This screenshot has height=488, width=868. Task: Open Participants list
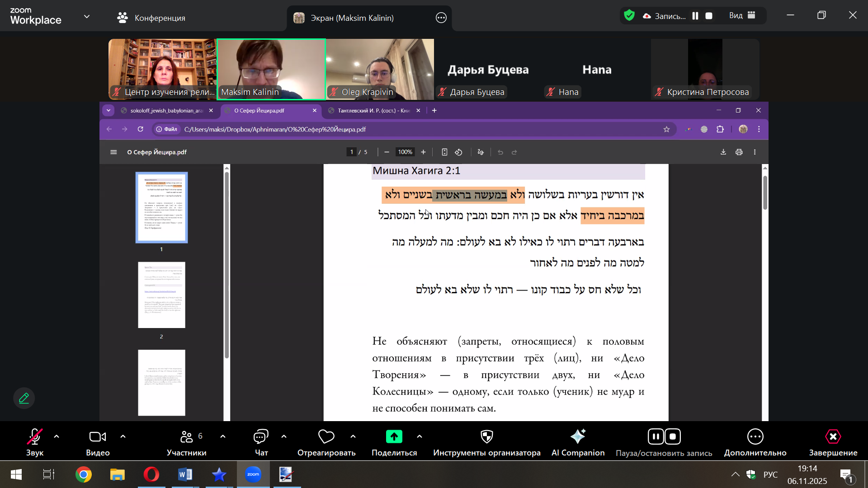[186, 437]
